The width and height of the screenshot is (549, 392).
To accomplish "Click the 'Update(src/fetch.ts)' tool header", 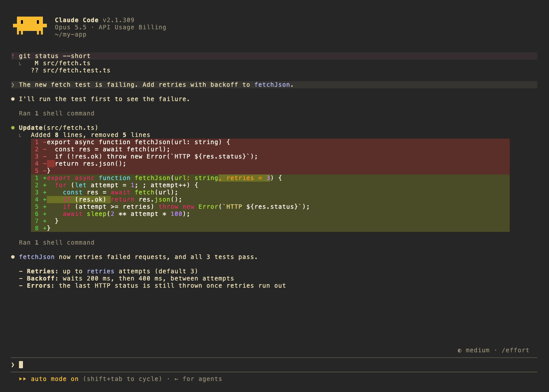I will coord(58,128).
